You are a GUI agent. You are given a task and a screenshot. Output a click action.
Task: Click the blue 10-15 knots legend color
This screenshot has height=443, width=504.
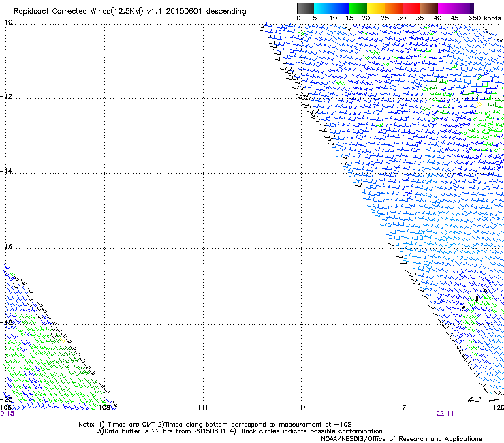341,8
